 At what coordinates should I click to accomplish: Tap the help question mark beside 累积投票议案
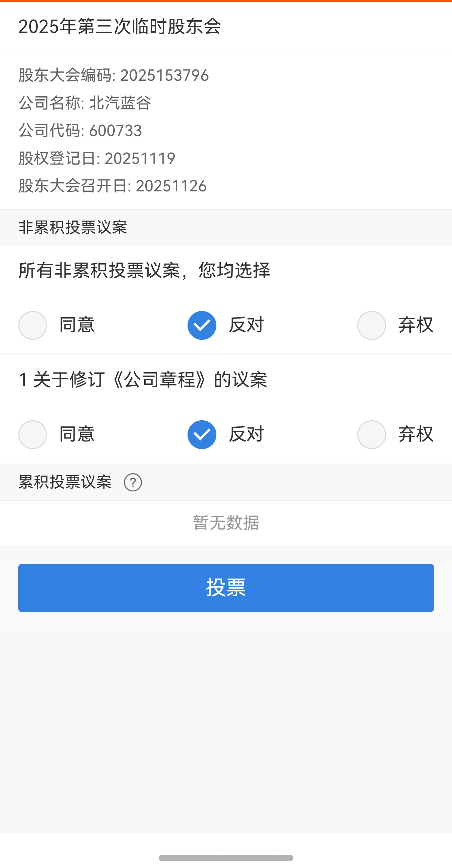pyautogui.click(x=133, y=482)
